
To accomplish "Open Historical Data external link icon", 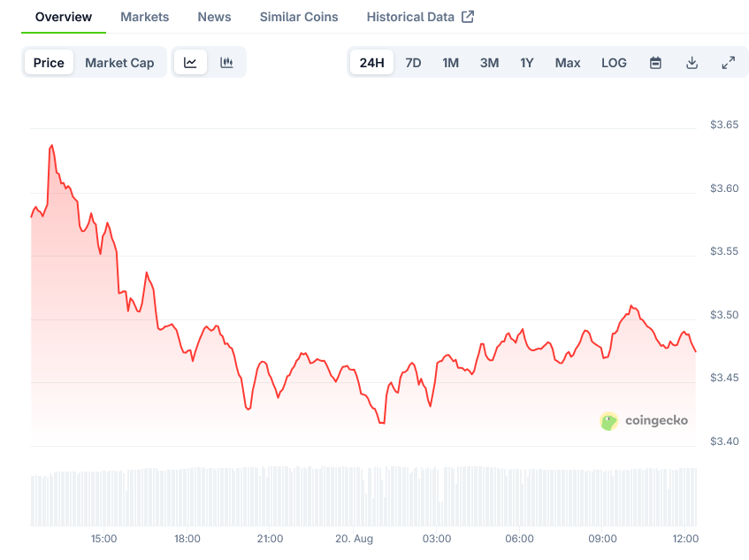I will coord(468,17).
